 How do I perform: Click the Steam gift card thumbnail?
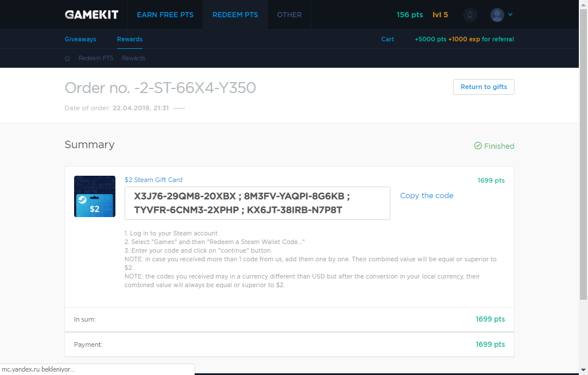95,196
